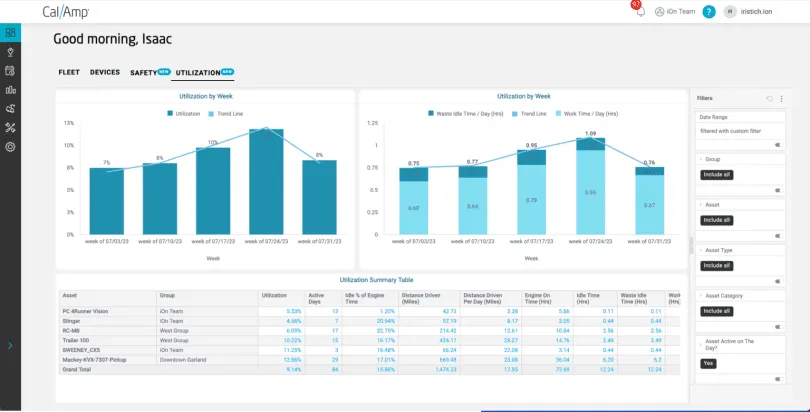Toggle the Asset Type filter switch
810x412 pixels.
(x=777, y=281)
